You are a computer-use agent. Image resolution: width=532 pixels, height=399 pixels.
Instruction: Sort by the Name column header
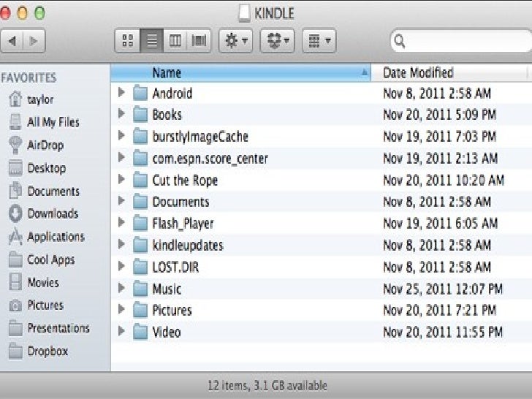(240, 72)
